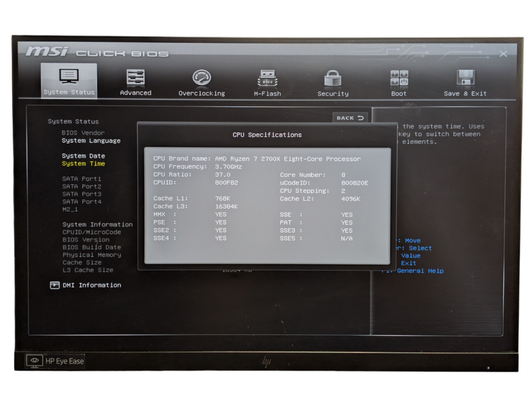Click the Cache L2 value 4096K

(x=351, y=199)
